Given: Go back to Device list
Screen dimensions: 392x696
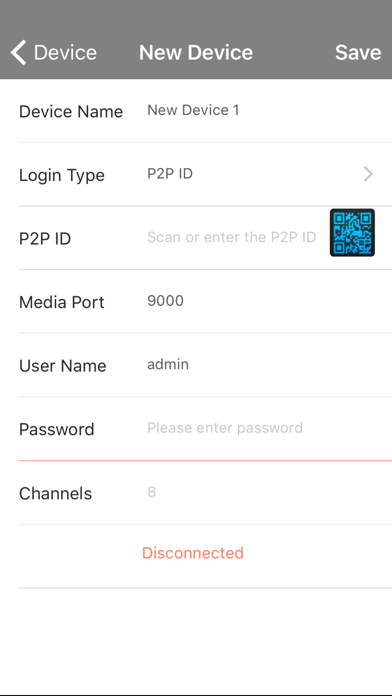Looking at the screenshot, I should [54, 52].
